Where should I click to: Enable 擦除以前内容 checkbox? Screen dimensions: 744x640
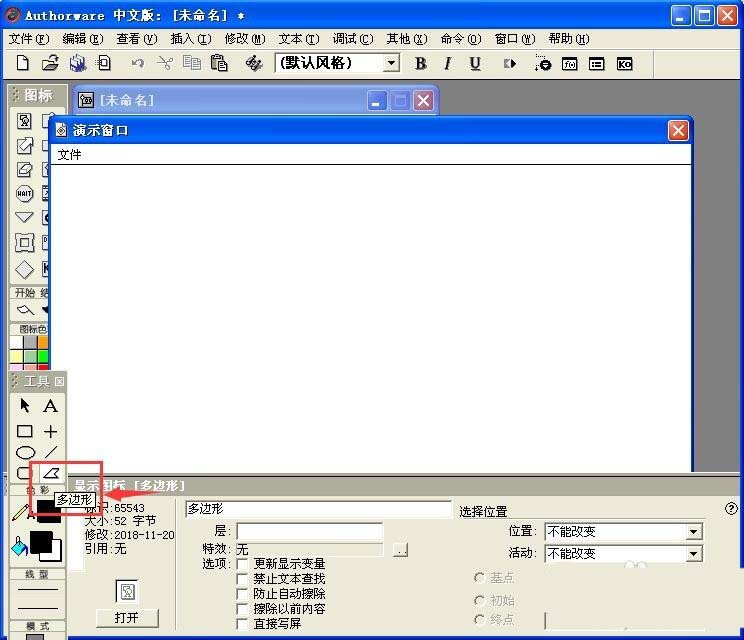(x=242, y=609)
